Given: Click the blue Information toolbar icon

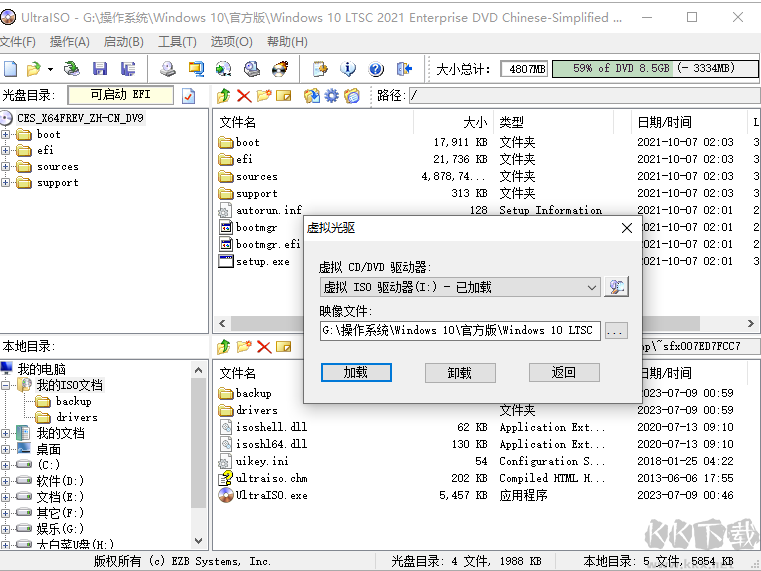Looking at the screenshot, I should [x=348, y=69].
